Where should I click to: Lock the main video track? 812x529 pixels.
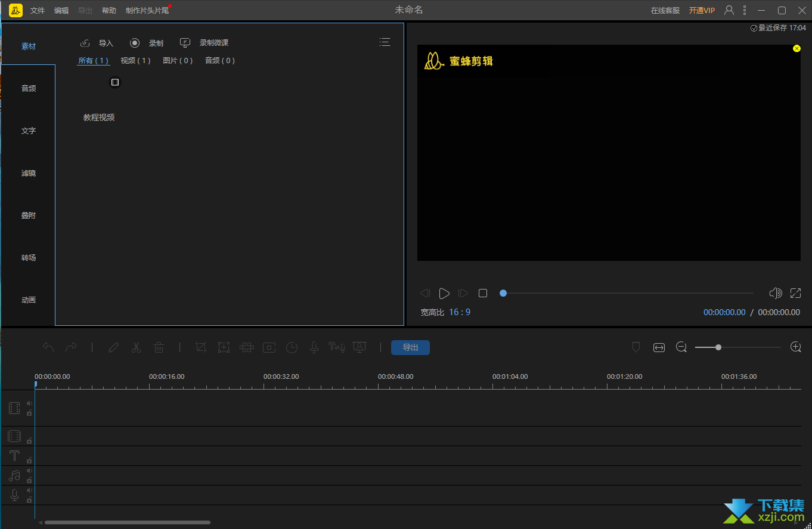29,413
